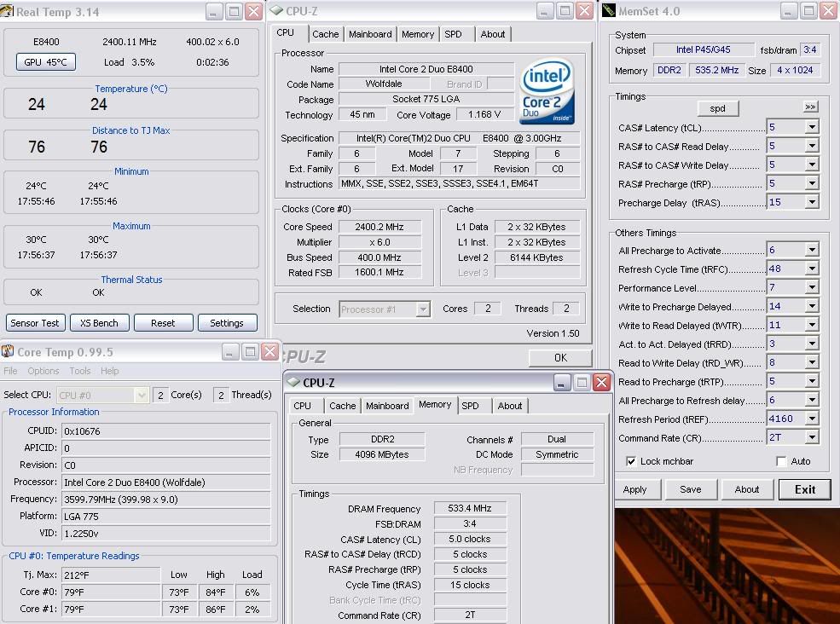Start the XS Bench benchmark
The height and width of the screenshot is (624, 840).
[x=99, y=323]
